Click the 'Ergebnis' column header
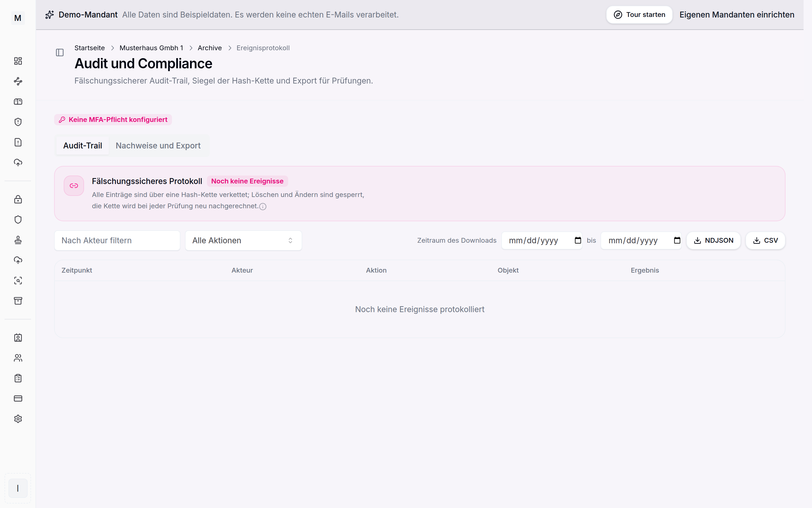 click(645, 270)
